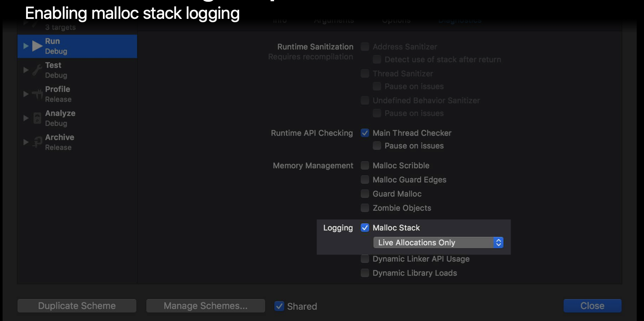
Task: Enable Detect use of stack after return
Action: (377, 60)
